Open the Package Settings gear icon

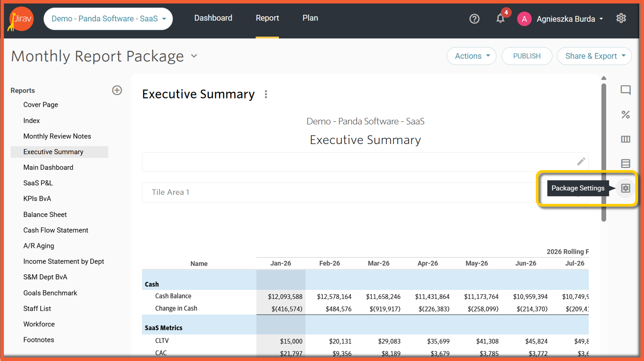coord(625,188)
